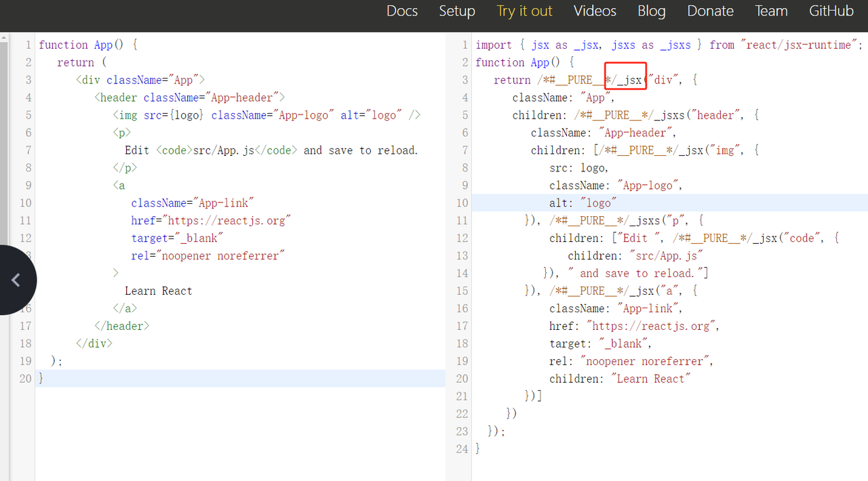Viewport: 868px width, 481px height.
Task: Click 'src: logo,' in output
Action: coord(579,168)
